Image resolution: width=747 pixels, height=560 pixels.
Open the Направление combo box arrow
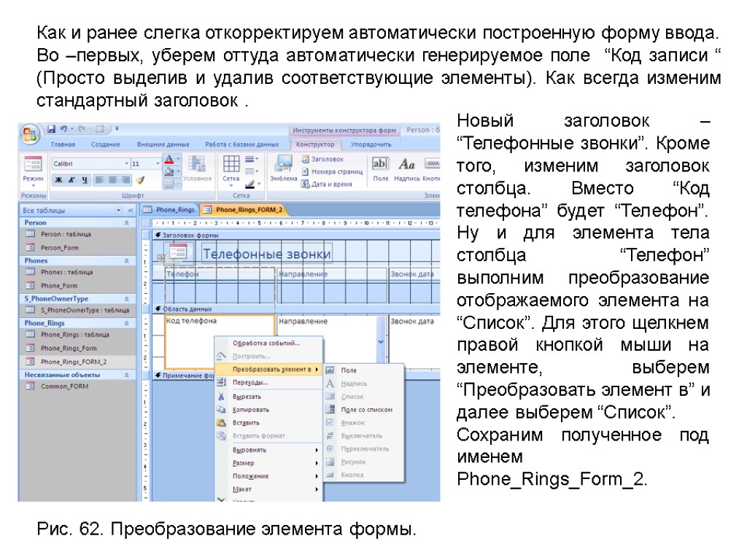[x=380, y=341]
